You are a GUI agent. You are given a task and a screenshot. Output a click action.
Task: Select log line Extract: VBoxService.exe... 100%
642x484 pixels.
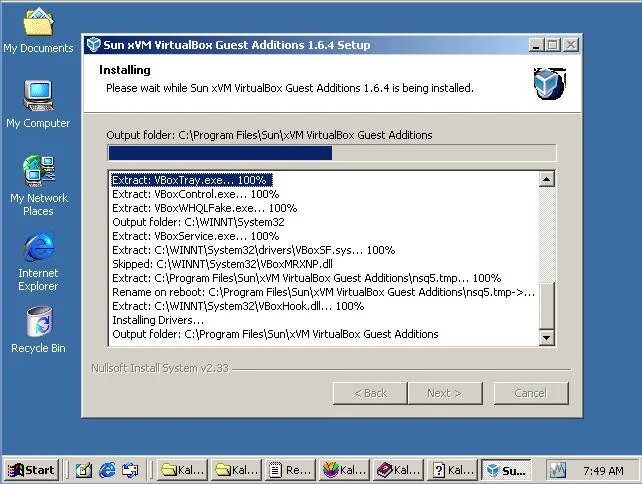196,236
